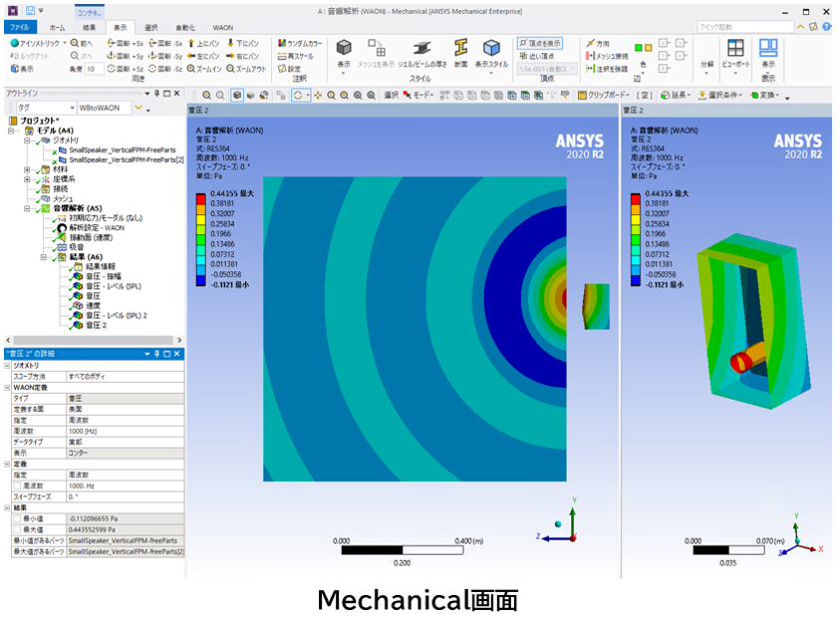This screenshot has width=840, height=619.
Task: Click the red band in left legend
Action: coord(201,198)
